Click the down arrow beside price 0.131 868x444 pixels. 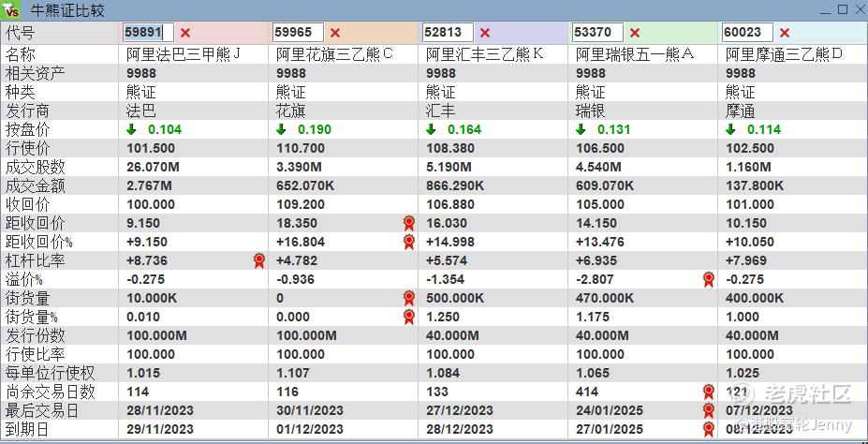(581, 129)
